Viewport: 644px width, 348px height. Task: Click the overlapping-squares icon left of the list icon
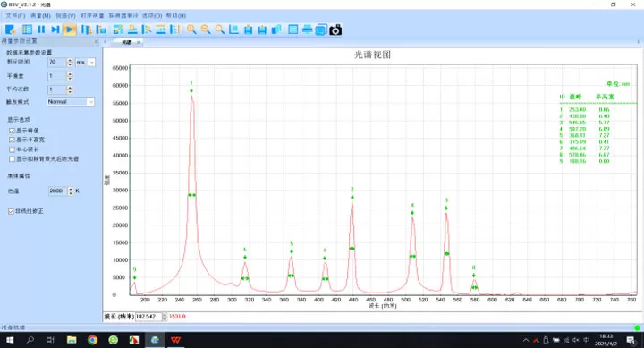coord(276,30)
